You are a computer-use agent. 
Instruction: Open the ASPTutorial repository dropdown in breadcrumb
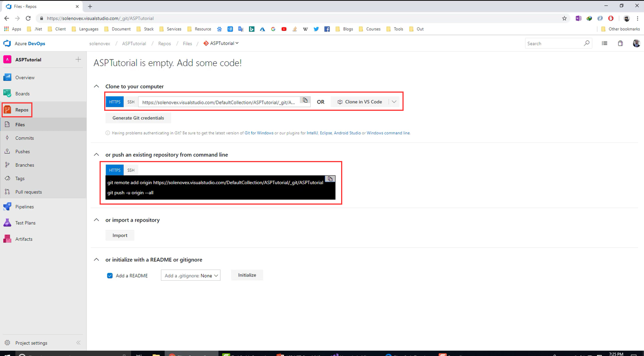tap(221, 43)
